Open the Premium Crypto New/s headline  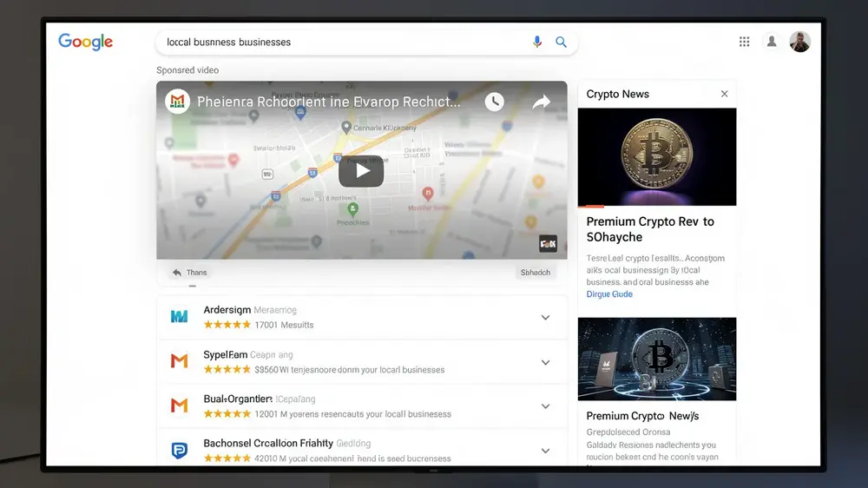(642, 416)
